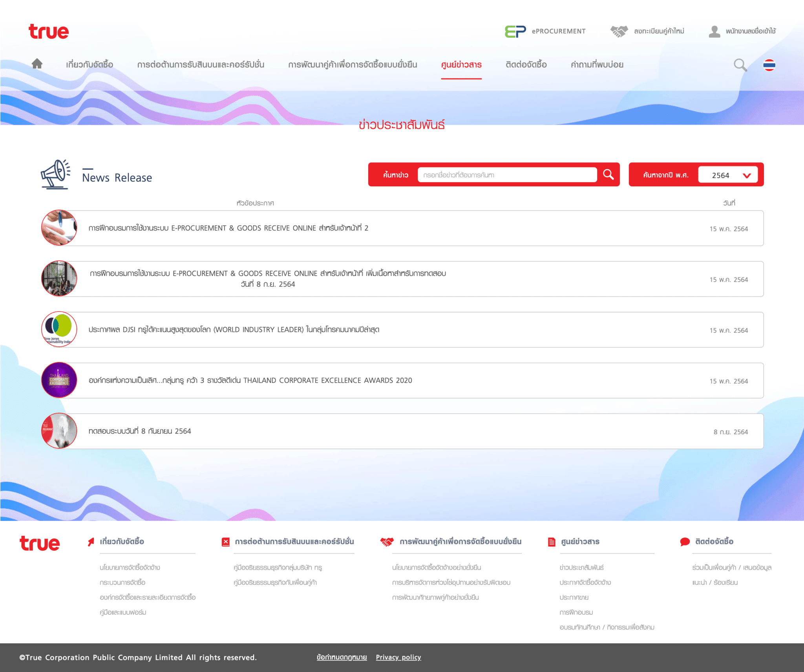
Task: Click footer document news center icon
Action: point(552,542)
